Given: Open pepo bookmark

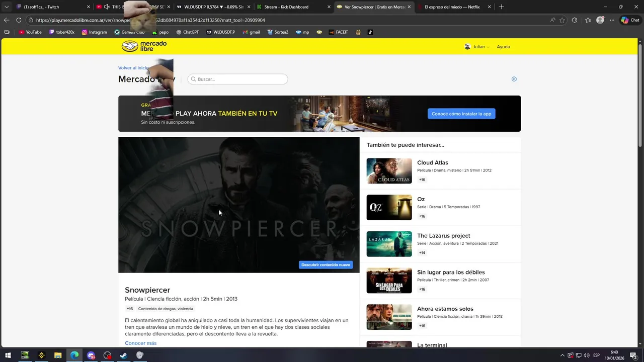Looking at the screenshot, I should pos(160,32).
